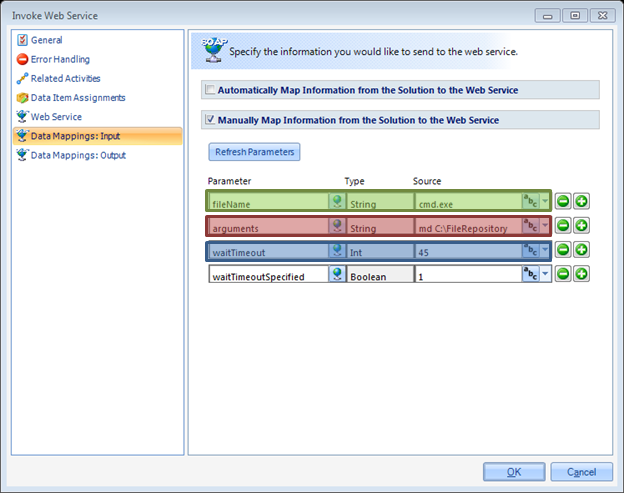Image resolution: width=624 pixels, height=493 pixels.
Task: Click the Refresh Parameters button
Action: (x=254, y=152)
